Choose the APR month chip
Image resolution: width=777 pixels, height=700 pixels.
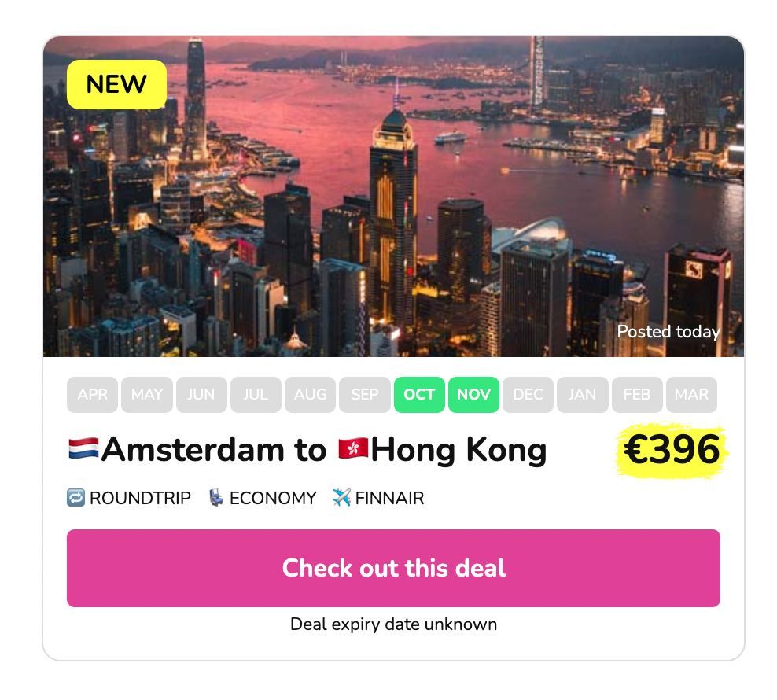92,395
